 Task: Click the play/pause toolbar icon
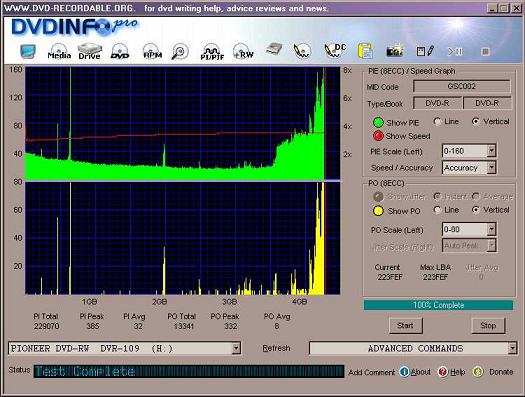pyautogui.click(x=455, y=52)
